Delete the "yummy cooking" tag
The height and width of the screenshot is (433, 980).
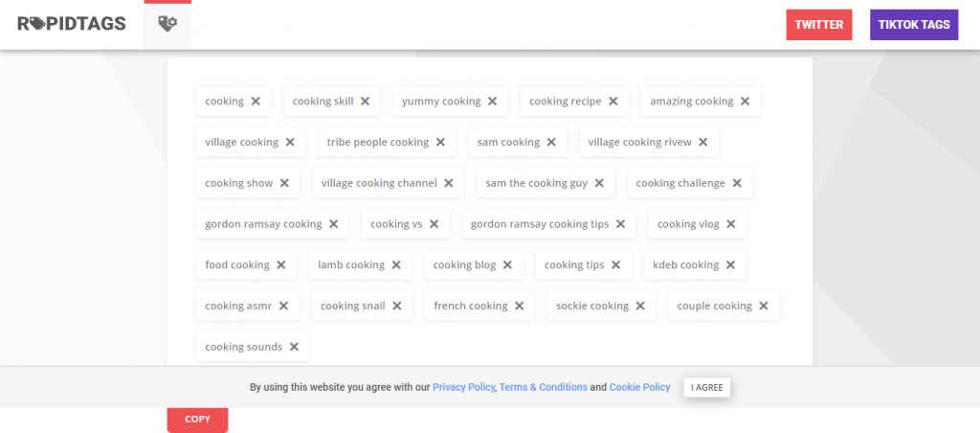coord(492,102)
